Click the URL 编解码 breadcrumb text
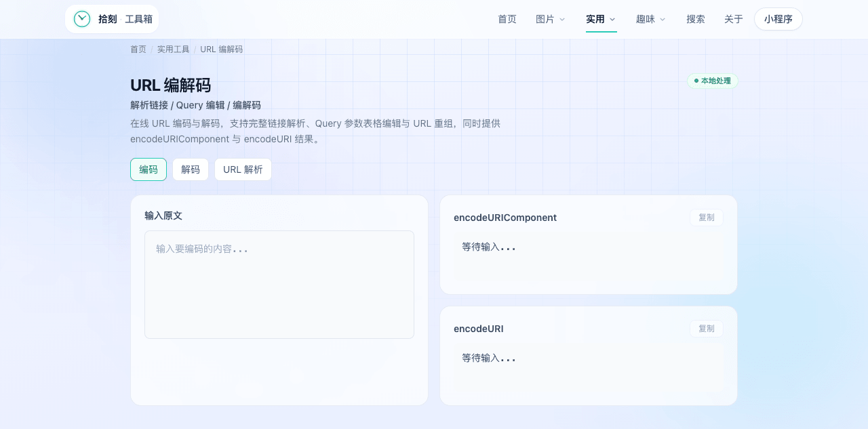The image size is (868, 429). coord(222,49)
